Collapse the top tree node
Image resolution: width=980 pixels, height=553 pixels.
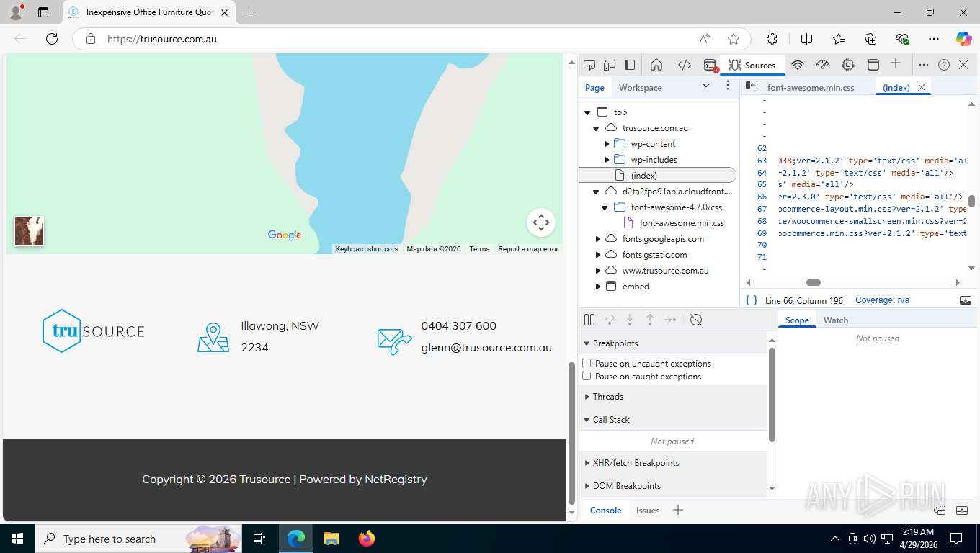[x=588, y=112]
